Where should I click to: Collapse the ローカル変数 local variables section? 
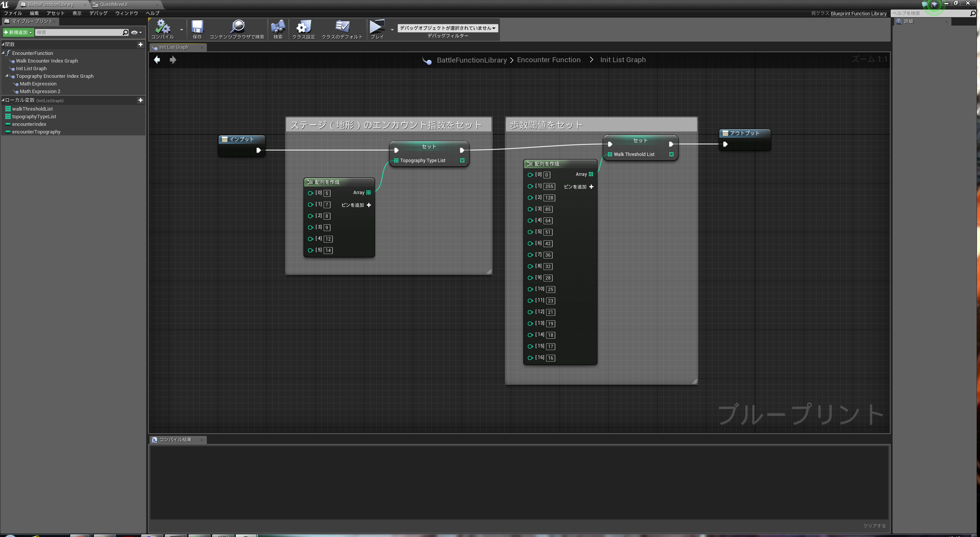pyautogui.click(x=3, y=100)
